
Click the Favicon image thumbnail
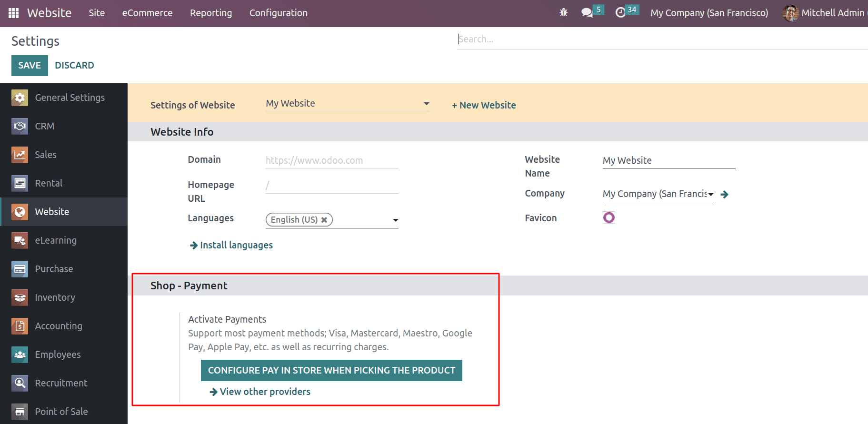609,217
